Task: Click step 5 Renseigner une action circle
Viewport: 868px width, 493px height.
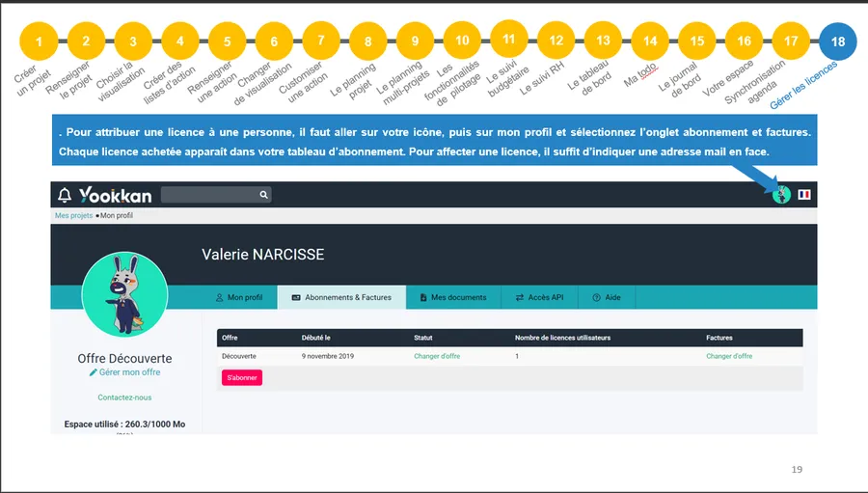Action: point(227,41)
